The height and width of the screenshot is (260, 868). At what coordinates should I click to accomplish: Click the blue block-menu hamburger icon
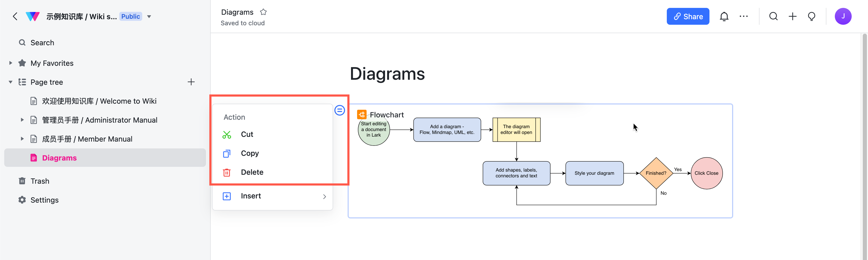point(339,110)
